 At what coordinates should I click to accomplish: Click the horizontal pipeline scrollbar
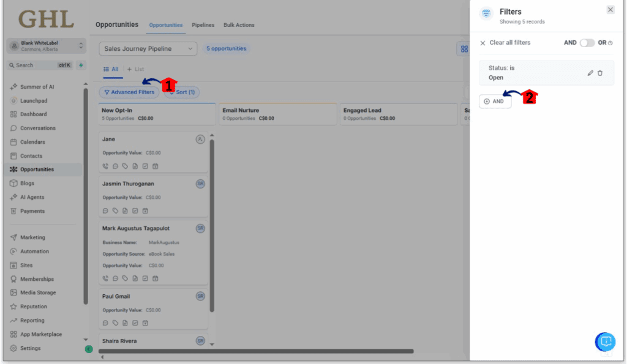click(256, 352)
